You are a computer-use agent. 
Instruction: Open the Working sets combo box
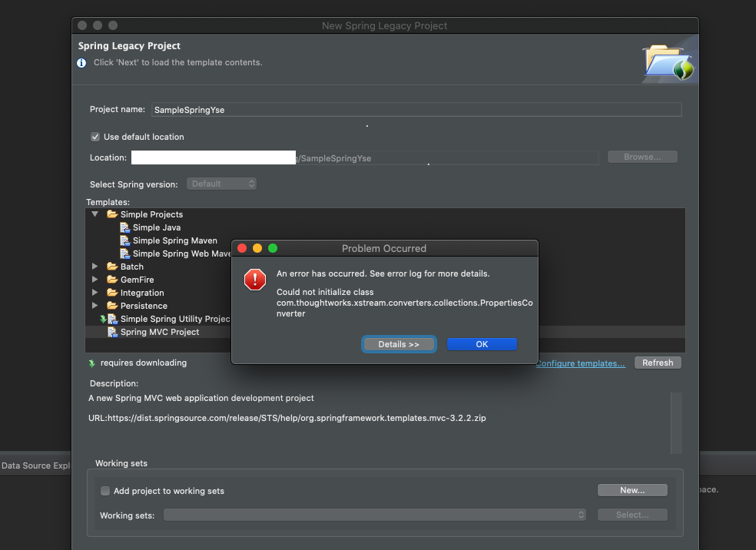(375, 515)
